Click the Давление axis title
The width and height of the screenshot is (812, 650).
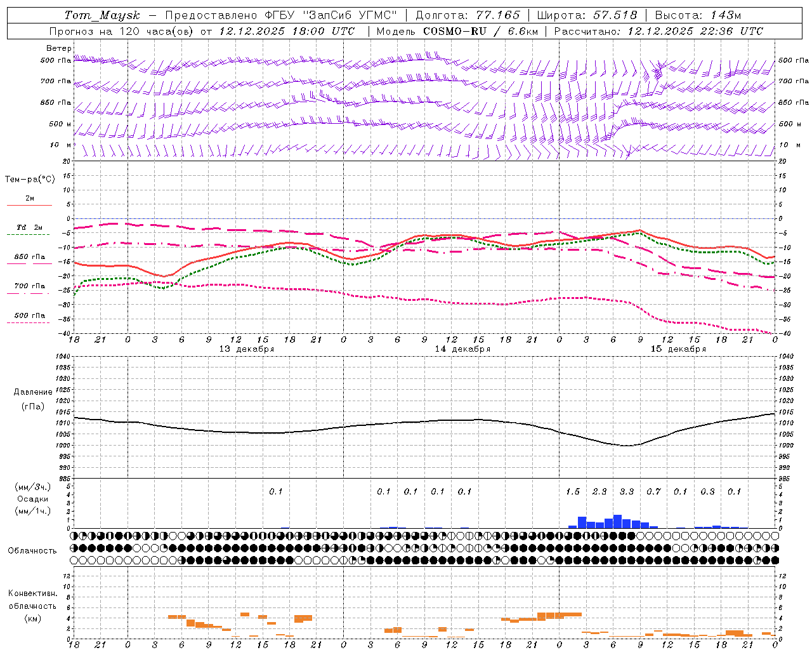pos(33,392)
